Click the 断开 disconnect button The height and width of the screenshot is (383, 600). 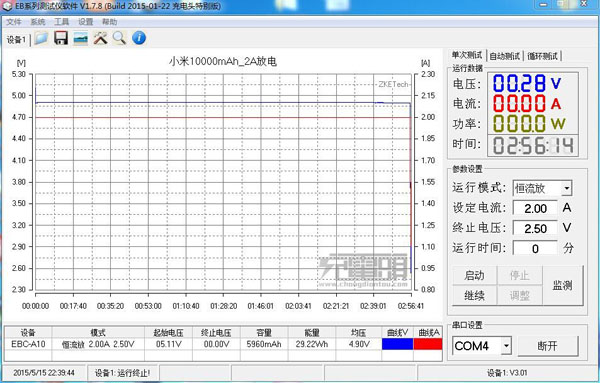pos(548,346)
